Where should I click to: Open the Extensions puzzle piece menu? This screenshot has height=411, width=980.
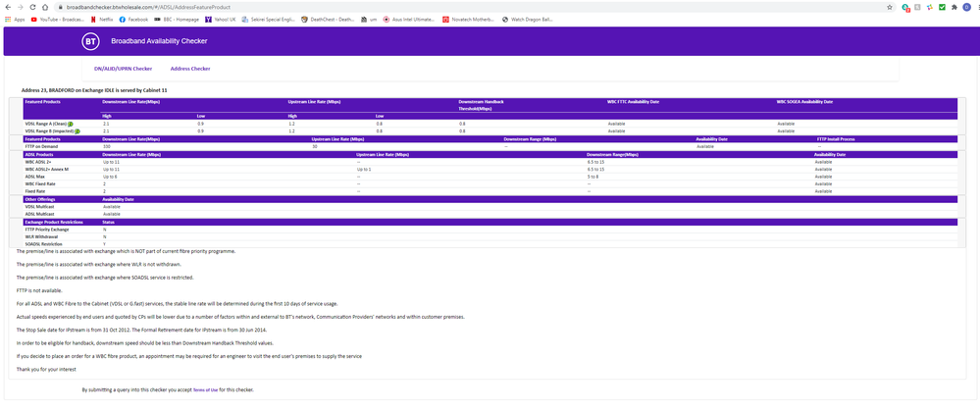click(954, 8)
